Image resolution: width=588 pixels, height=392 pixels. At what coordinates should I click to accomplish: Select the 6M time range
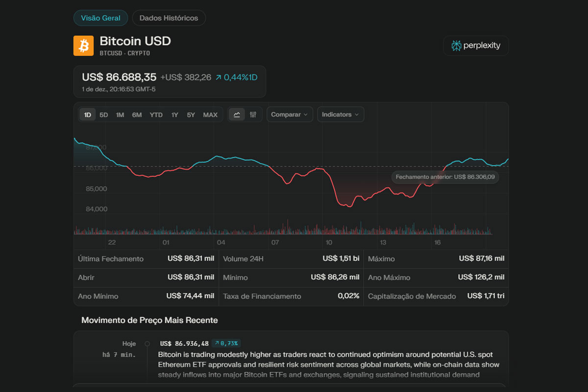(x=137, y=114)
